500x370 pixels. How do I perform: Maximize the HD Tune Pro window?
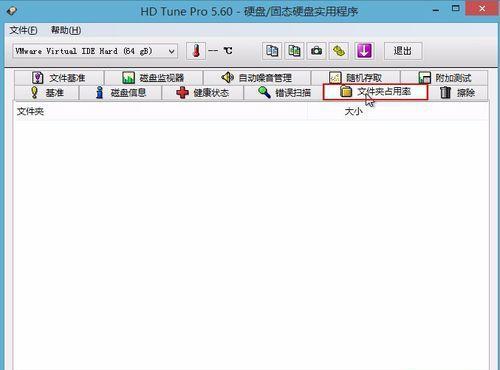455,9
